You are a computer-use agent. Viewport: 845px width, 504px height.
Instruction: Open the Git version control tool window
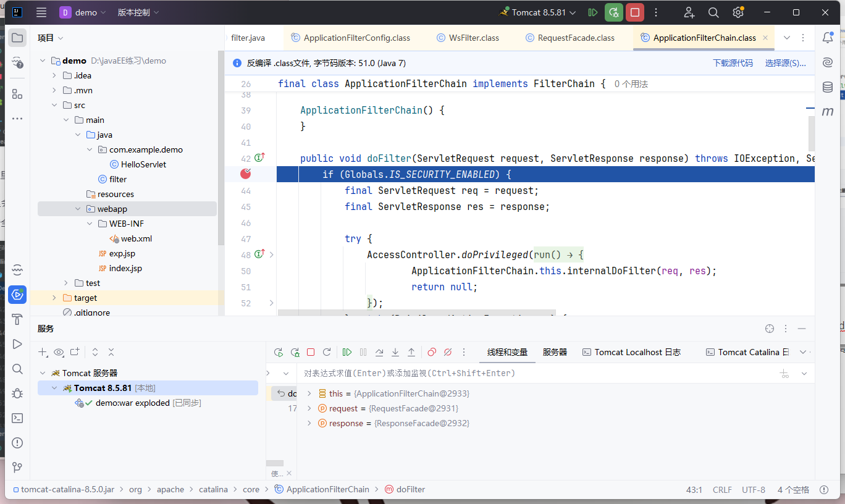17,468
